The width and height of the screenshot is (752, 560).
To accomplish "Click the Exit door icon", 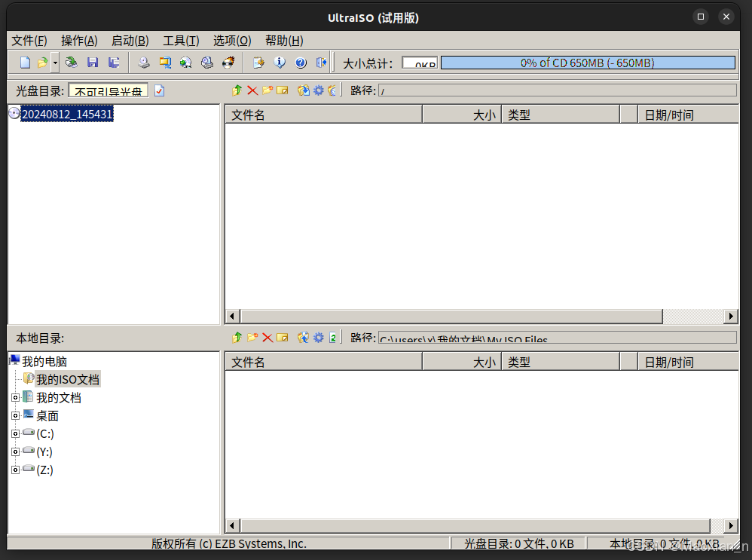I will 321,63.
